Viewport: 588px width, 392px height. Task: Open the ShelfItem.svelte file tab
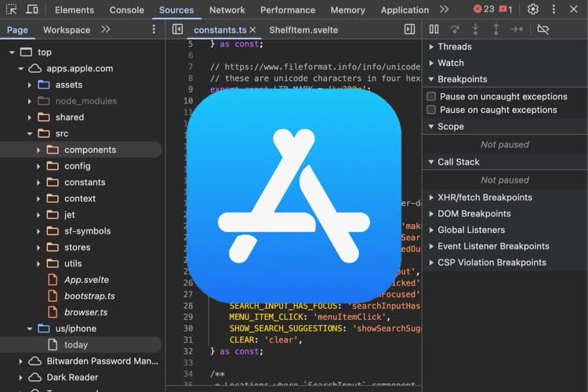301,29
